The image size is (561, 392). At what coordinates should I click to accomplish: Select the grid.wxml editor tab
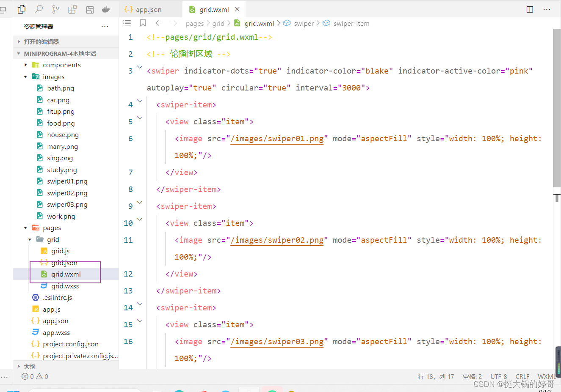coord(214,9)
